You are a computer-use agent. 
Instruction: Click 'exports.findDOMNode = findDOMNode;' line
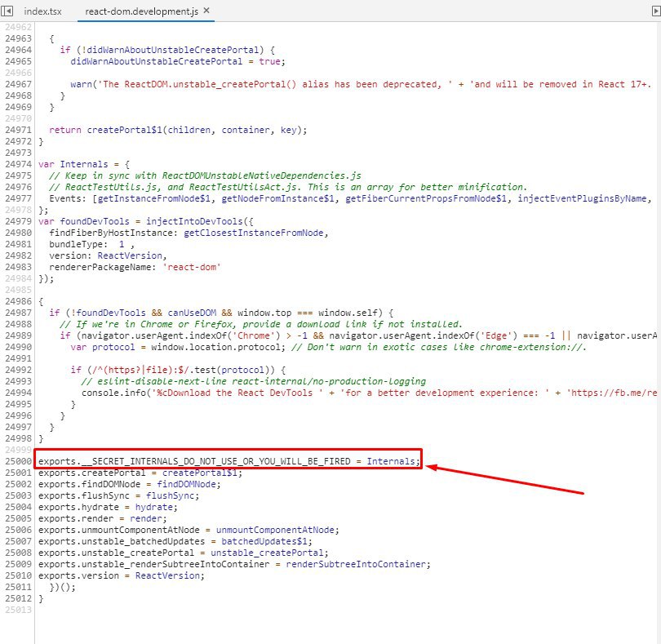(x=130, y=484)
